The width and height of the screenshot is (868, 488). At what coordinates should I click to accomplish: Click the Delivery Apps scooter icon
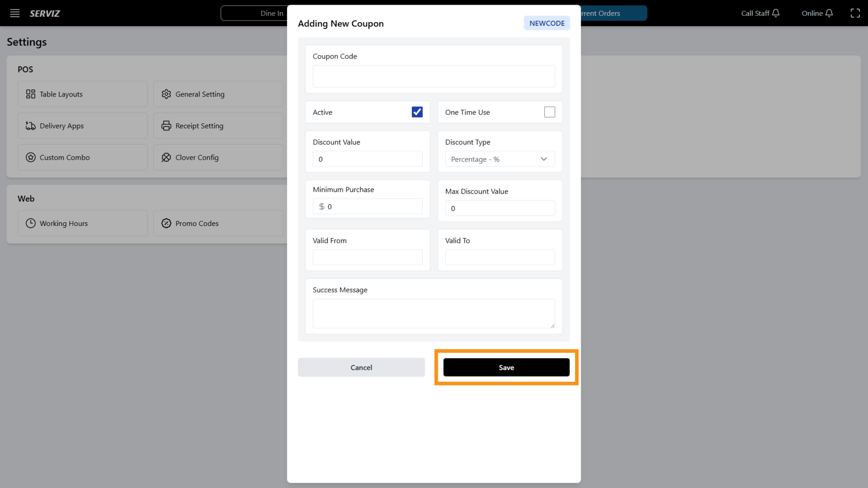30,126
